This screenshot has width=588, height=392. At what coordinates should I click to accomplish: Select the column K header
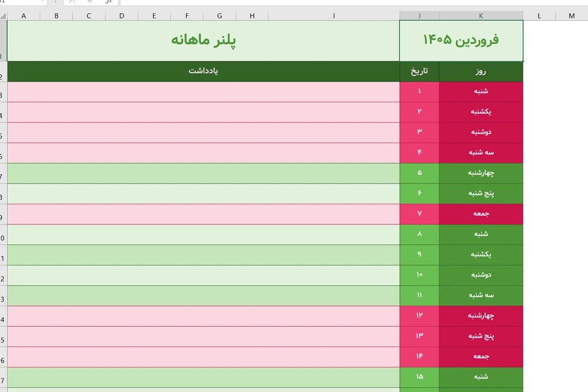481,16
